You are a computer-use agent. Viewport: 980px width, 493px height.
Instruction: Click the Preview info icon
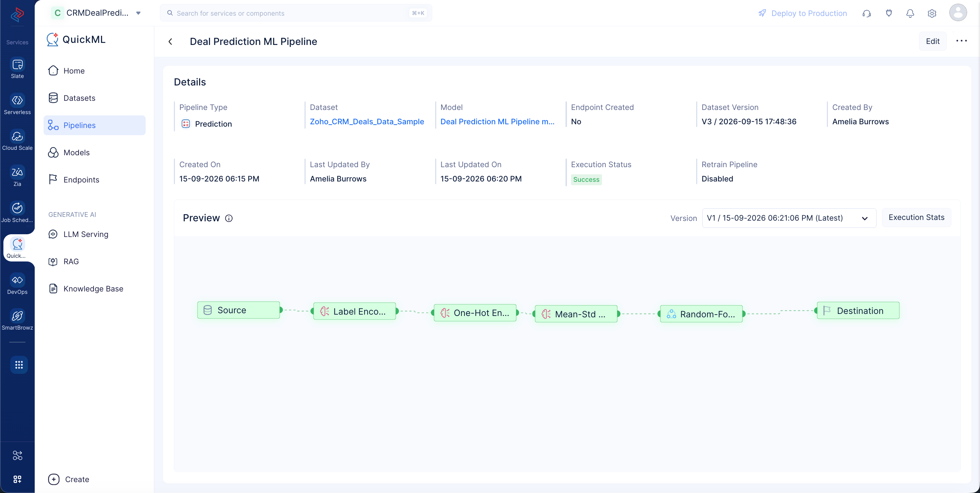229,218
